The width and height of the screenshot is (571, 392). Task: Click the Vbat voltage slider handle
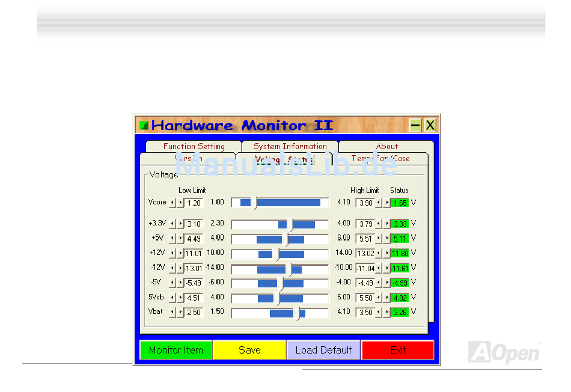[x=297, y=313]
